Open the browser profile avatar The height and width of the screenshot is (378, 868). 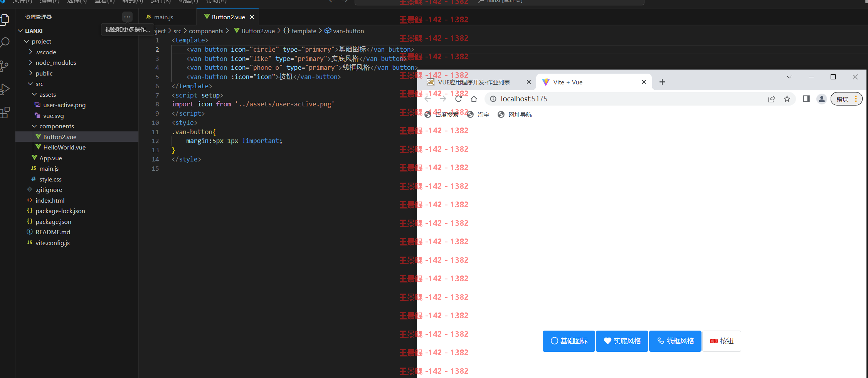[x=822, y=99]
